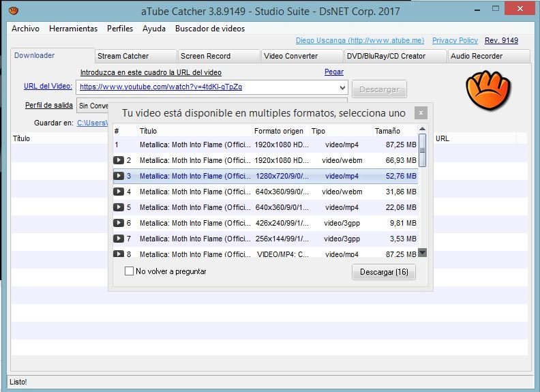Select format row 1 1920x1080 video/mp4

[265, 145]
